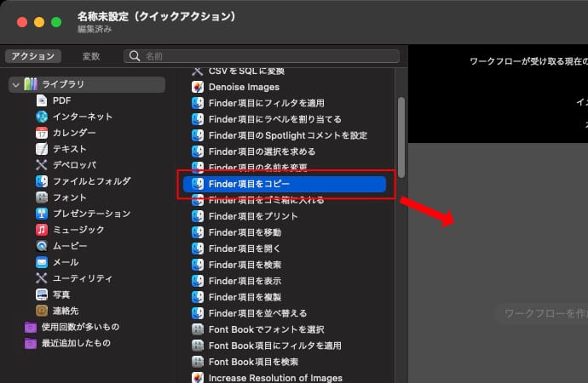This screenshot has width=588, height=383.
Task: Click the フォント Font Book icon
Action: [x=42, y=197]
